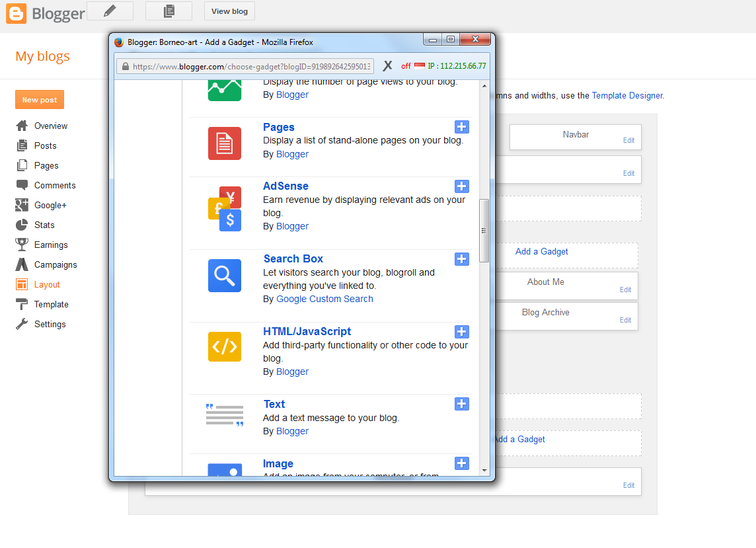Click Google Custom Search link

324,299
